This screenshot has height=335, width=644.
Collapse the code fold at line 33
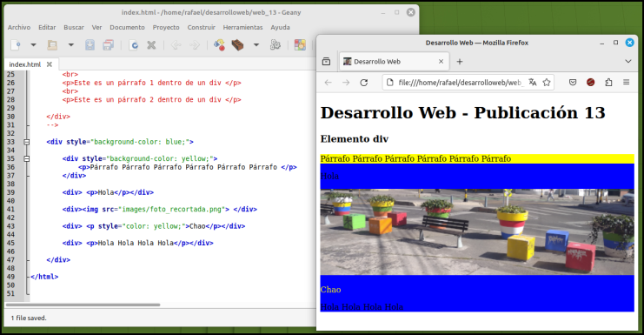pyautogui.click(x=27, y=142)
